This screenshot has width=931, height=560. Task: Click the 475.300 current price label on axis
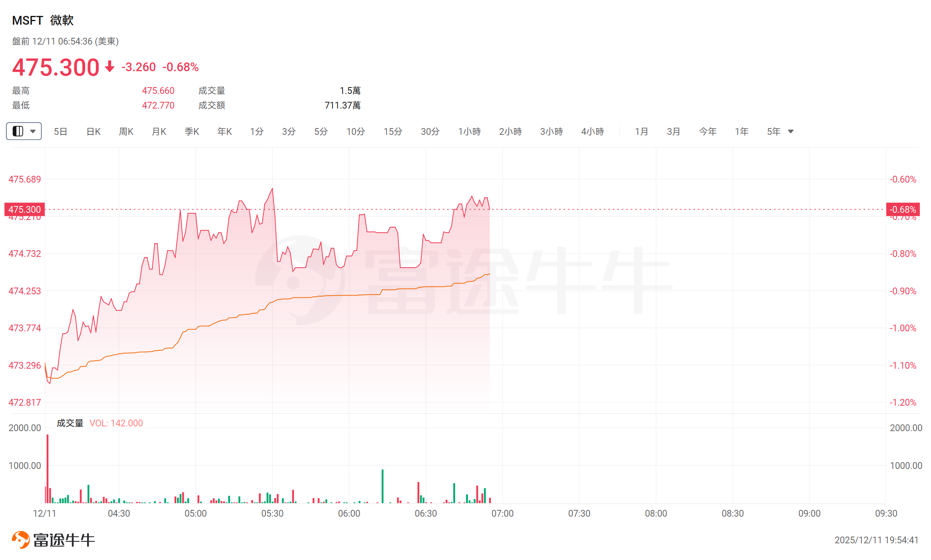click(25, 209)
